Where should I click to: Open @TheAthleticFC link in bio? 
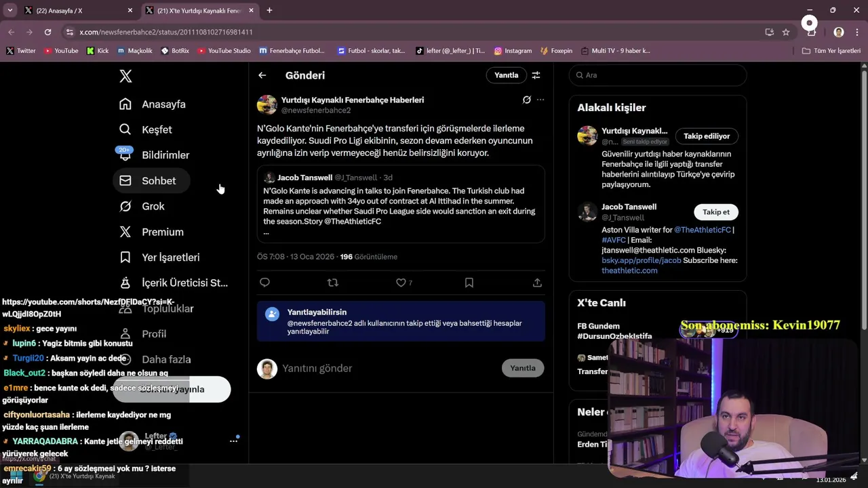pos(702,230)
